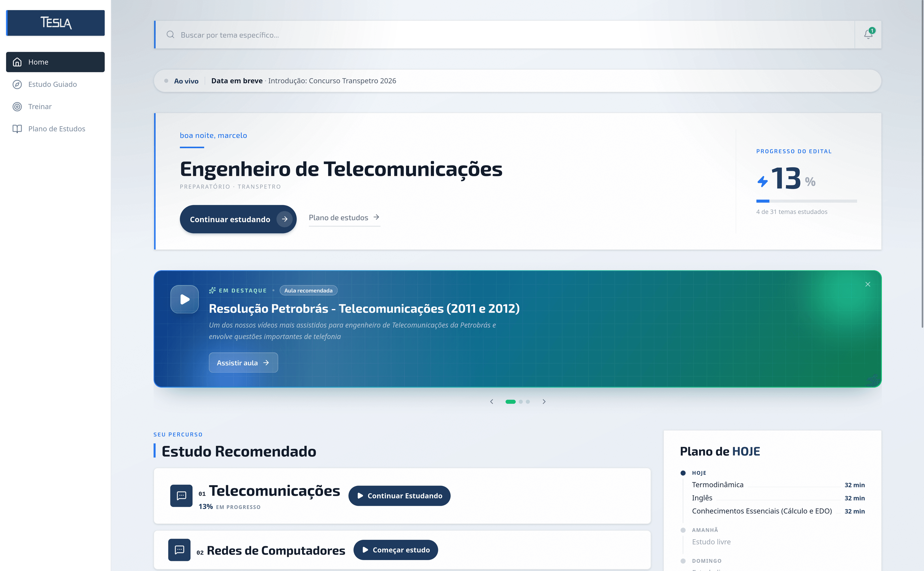Click the Estudo Guiado compass icon

tap(17, 84)
